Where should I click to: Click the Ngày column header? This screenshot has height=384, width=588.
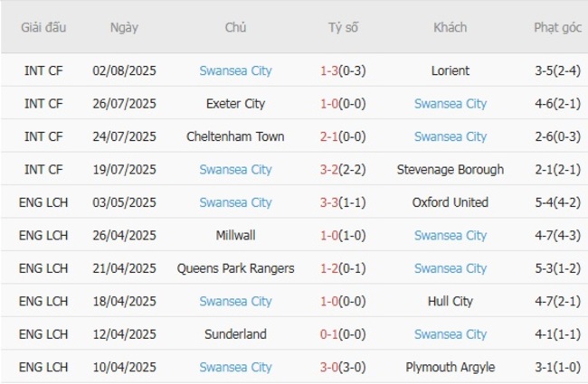click(124, 27)
